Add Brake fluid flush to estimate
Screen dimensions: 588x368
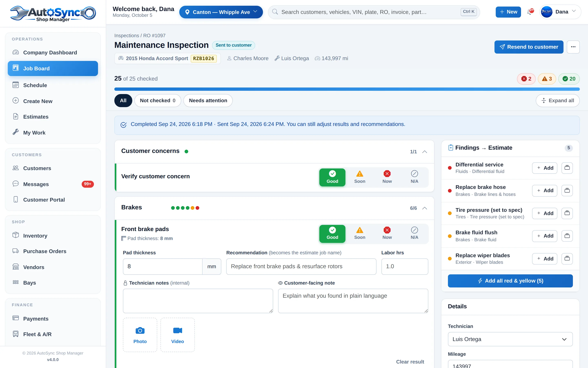[545, 236]
